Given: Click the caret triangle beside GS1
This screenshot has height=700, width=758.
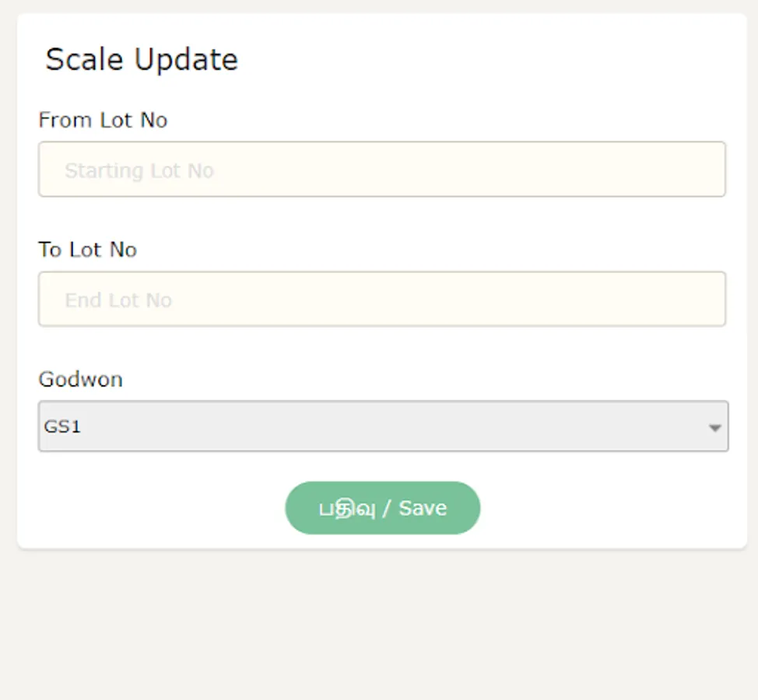Looking at the screenshot, I should pos(714,427).
